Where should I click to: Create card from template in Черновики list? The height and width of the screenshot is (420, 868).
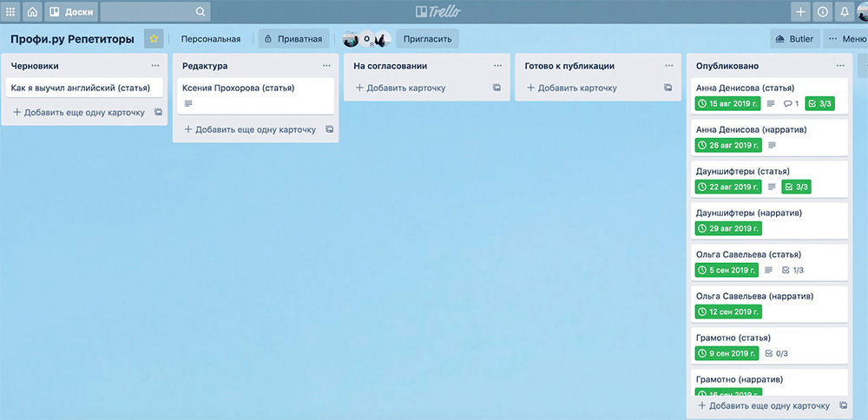158,113
